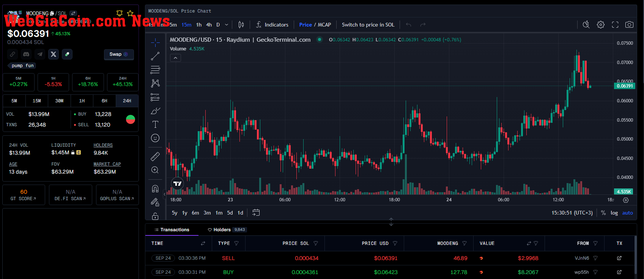Enable the price alert bell

point(120,13)
